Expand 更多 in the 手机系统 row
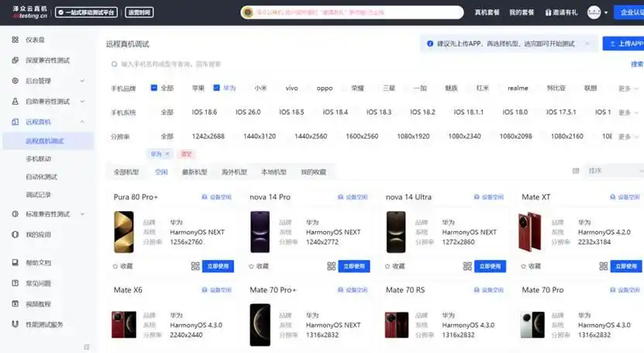The height and width of the screenshot is (353, 644). tap(629, 112)
